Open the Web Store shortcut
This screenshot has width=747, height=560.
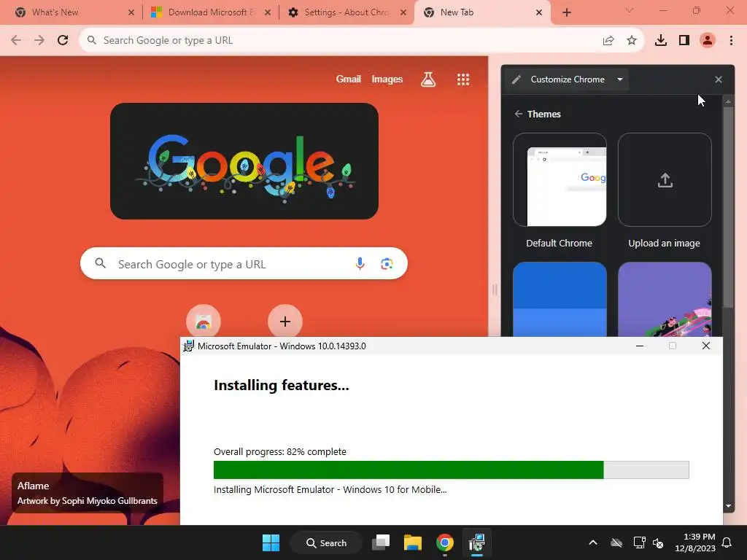click(x=204, y=322)
